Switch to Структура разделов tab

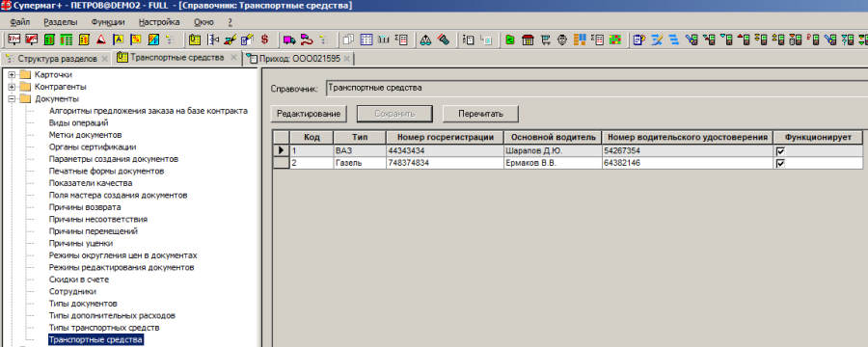58,58
